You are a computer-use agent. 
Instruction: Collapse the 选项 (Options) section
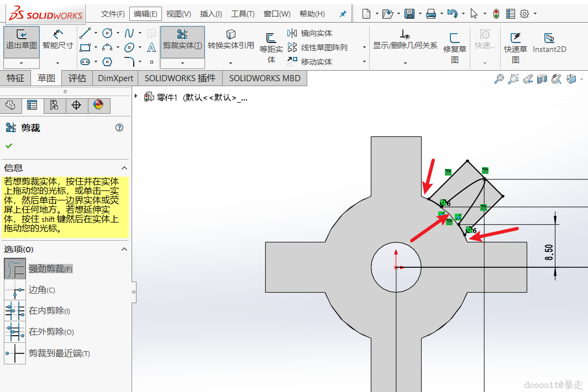point(124,250)
